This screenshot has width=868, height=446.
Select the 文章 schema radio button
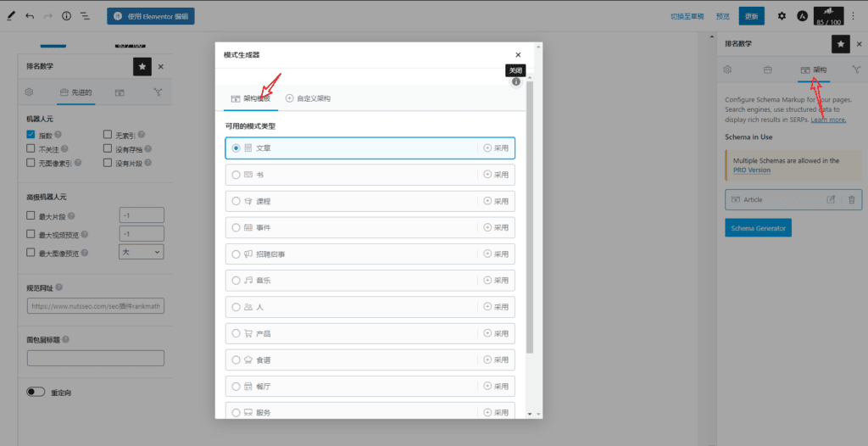click(x=236, y=148)
